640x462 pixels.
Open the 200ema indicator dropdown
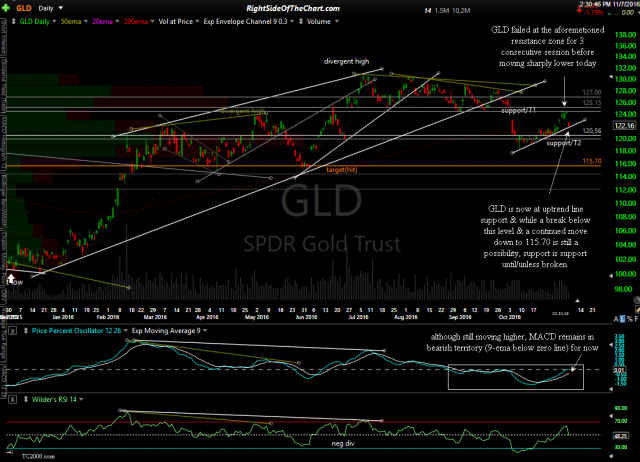(152, 21)
